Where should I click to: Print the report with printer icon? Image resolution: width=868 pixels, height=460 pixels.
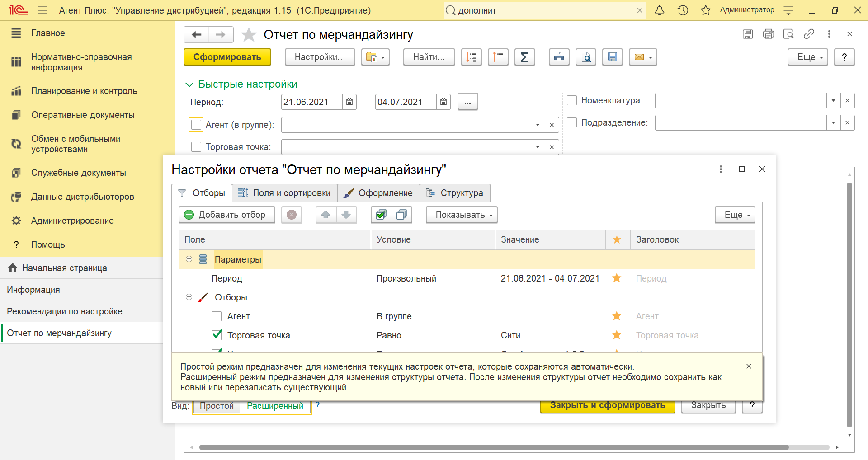point(559,57)
